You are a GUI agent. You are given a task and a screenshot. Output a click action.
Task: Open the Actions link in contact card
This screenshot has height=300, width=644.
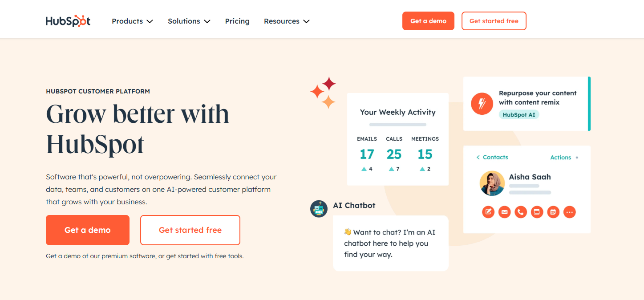(560, 157)
